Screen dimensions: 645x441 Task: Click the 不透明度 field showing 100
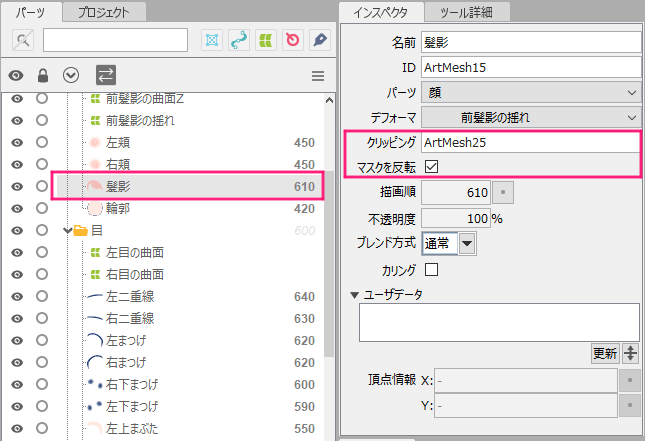(x=456, y=218)
